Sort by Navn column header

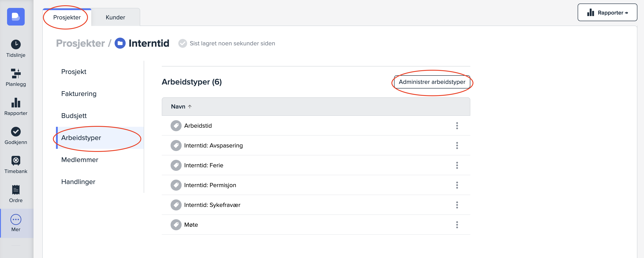pos(178,107)
